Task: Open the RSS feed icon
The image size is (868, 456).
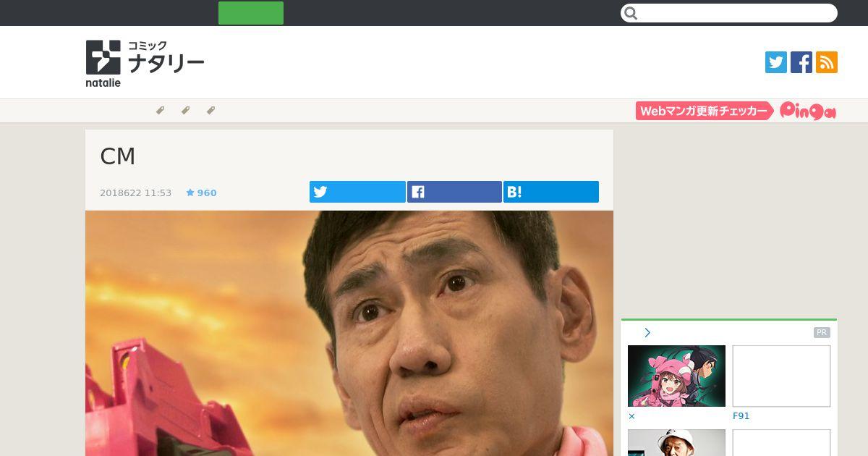Action: click(x=827, y=62)
